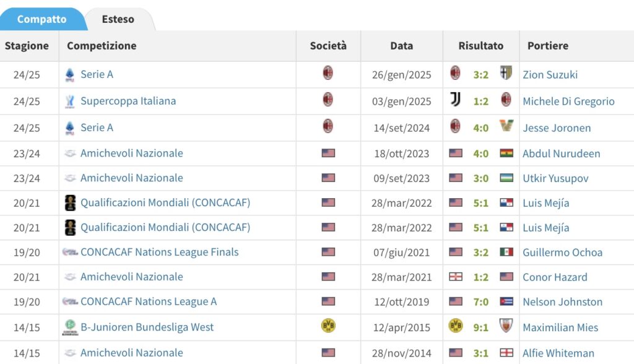Click the Ghana flag in 18/ott/2023 row
The width and height of the screenshot is (634, 364).
[x=506, y=153]
